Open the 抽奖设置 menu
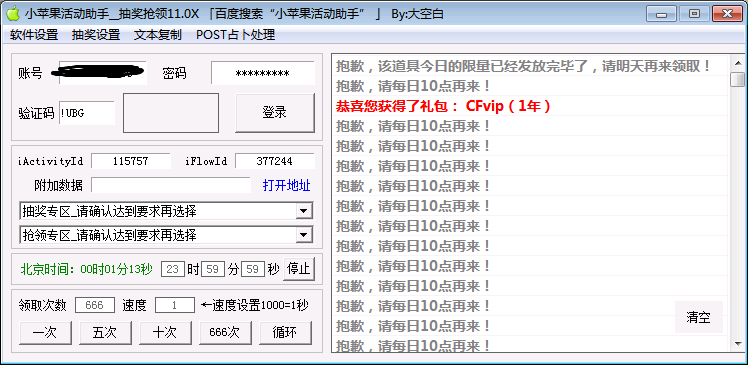This screenshot has width=748, height=365. 96,35
